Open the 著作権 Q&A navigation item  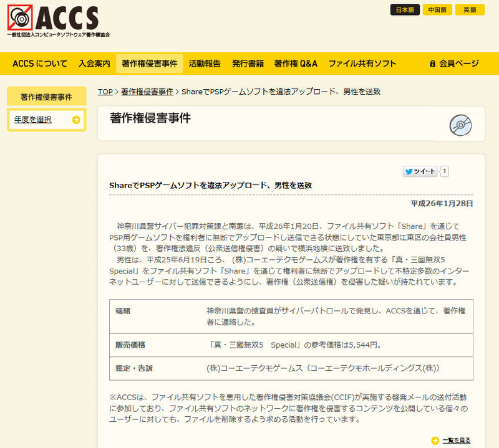[x=296, y=64]
